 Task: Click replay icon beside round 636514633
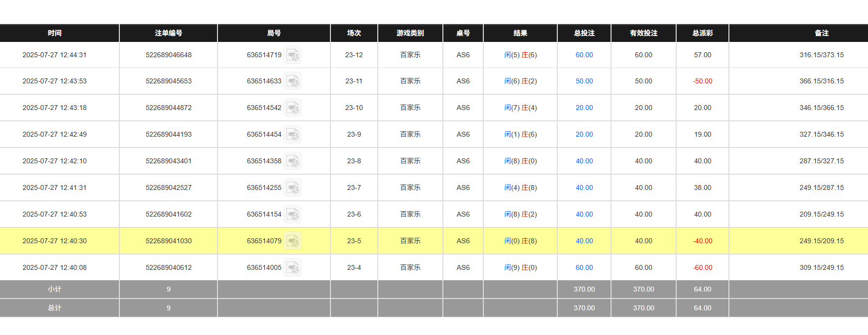[292, 81]
